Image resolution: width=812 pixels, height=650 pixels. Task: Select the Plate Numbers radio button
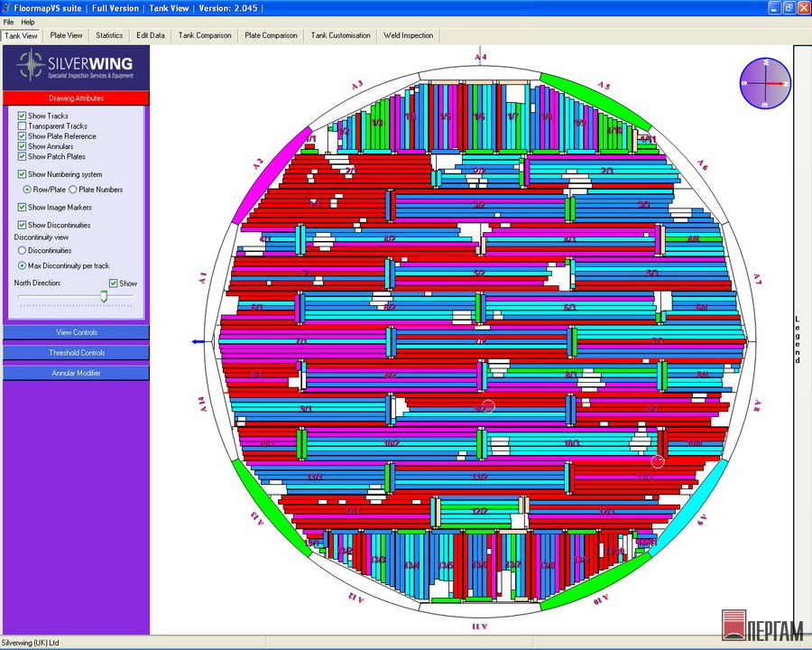(x=73, y=190)
